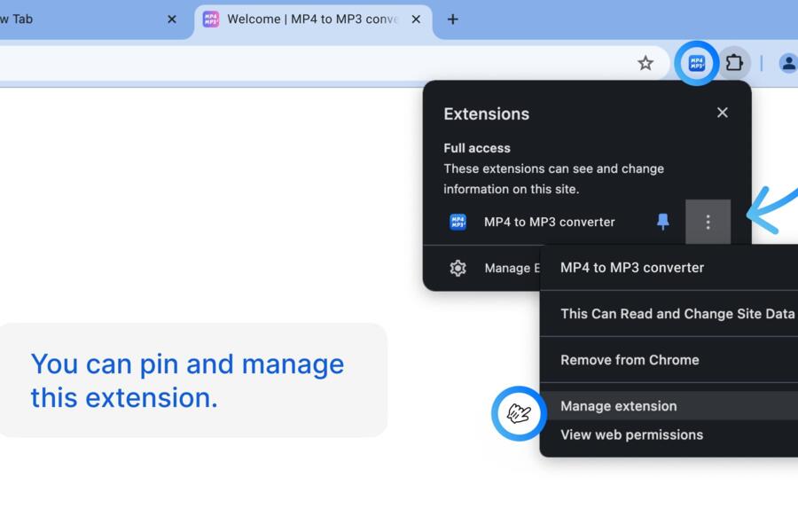Click the bookmark star icon in address bar
This screenshot has width=798, height=532.
(645, 63)
